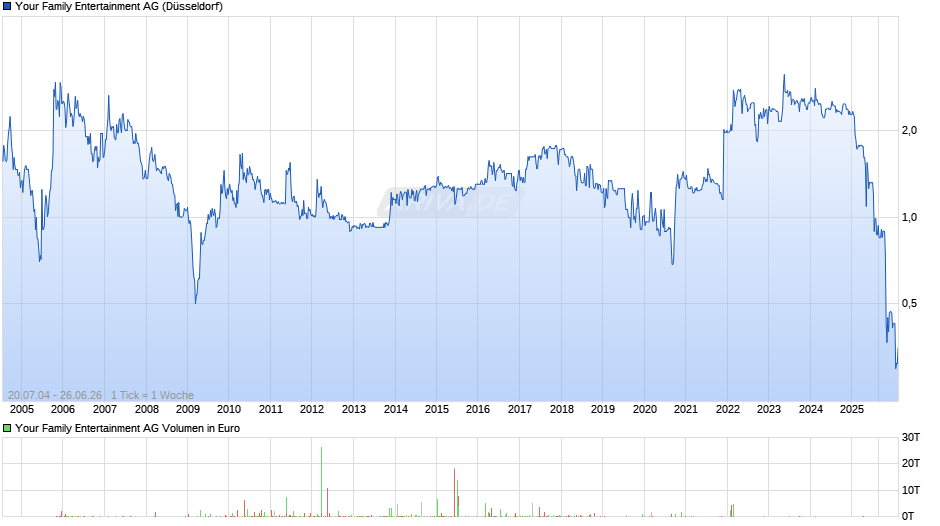The height and width of the screenshot is (526, 940).
Task: Click the 0T volume axis label
Action: [x=908, y=516]
